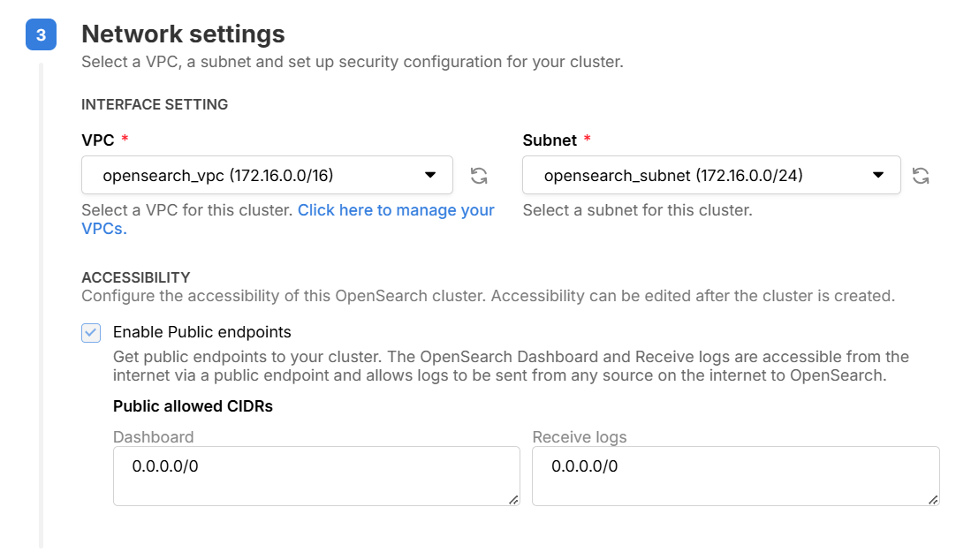Click the ACCESSIBILITY section heading
This screenshot has width=956, height=560.
pos(136,277)
